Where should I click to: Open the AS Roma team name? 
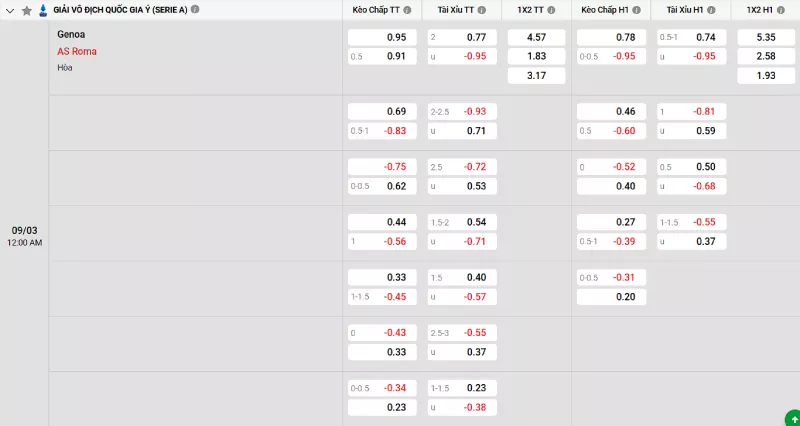tap(77, 51)
